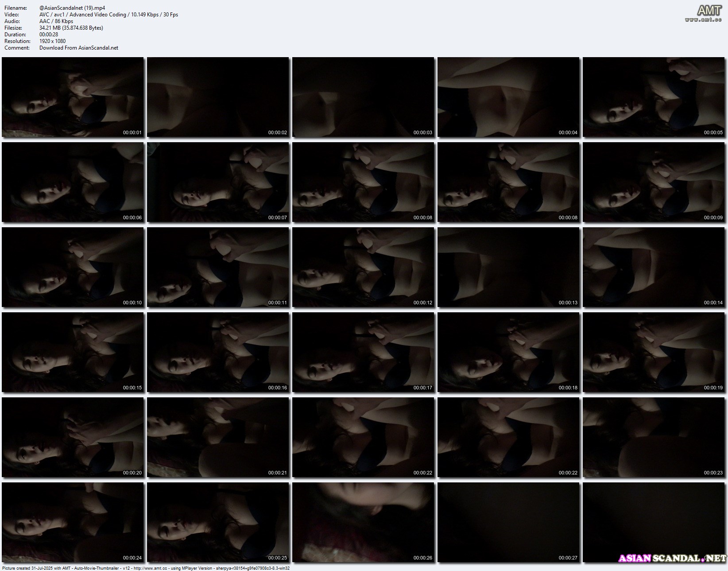Screen dimensions: 728x571
Task: Select the frame thumbnail stamped 00:00:04
Action: (x=508, y=97)
